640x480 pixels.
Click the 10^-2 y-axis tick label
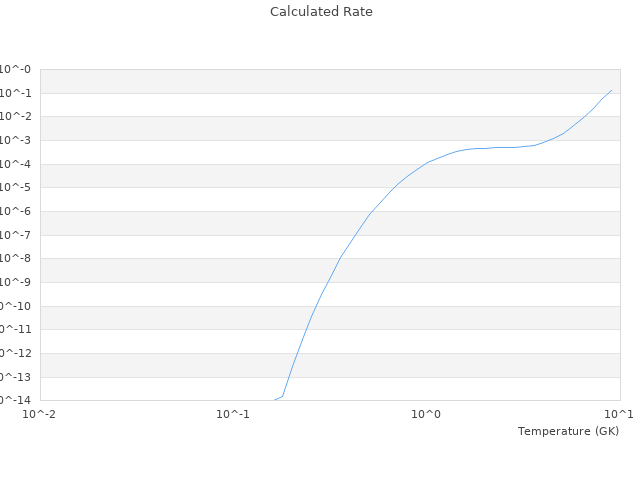point(15,117)
